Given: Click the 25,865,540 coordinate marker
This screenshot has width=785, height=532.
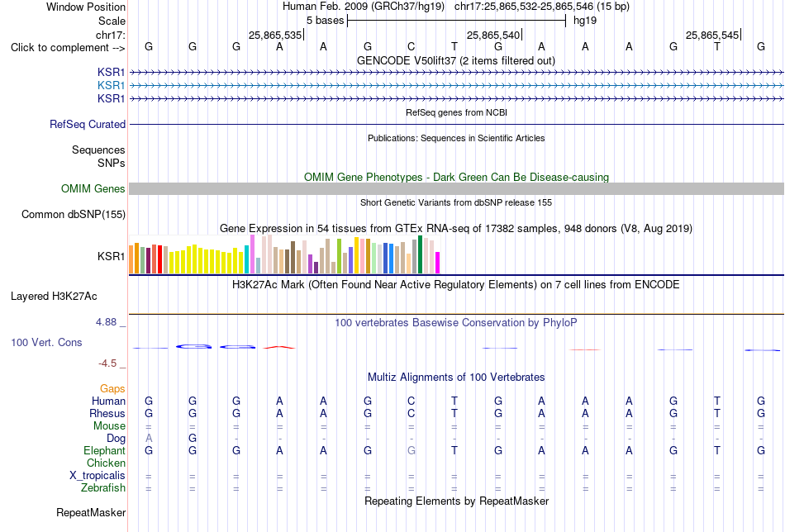Looking at the screenshot, I should point(493,35).
